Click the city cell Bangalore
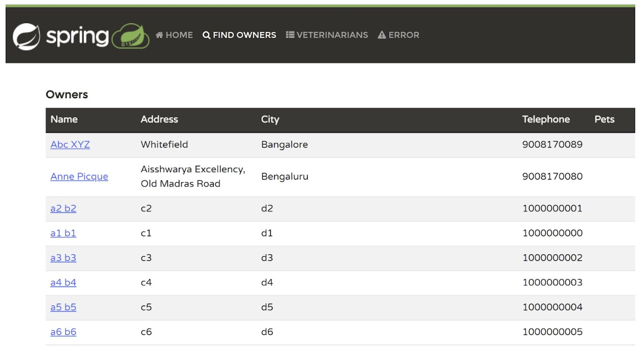Viewport: 644px width, 356px height. [285, 144]
